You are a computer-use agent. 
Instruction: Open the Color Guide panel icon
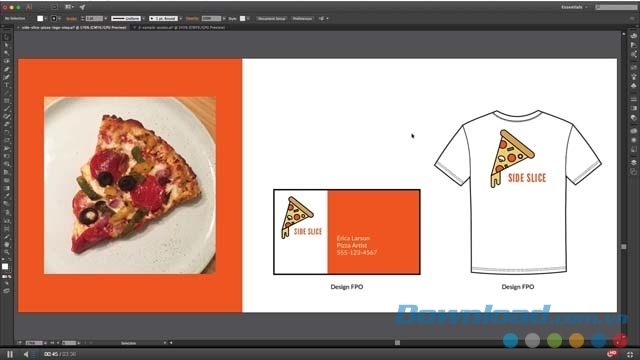(633, 45)
